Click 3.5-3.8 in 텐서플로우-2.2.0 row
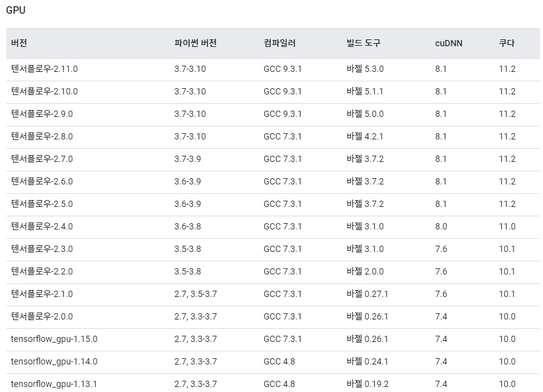 point(187,271)
